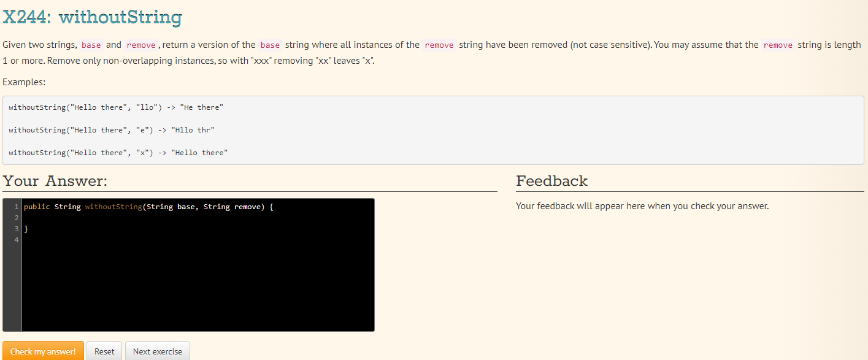The image size is (868, 360).
Task: Click the Feedback heading
Action: [551, 181]
